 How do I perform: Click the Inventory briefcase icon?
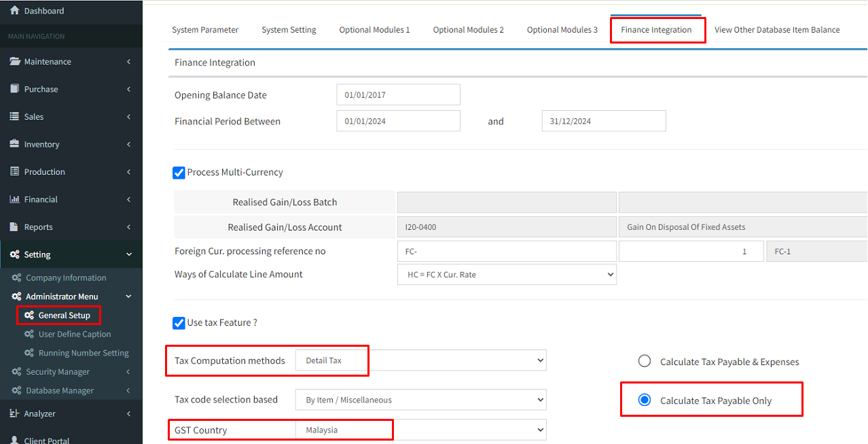pyautogui.click(x=14, y=144)
